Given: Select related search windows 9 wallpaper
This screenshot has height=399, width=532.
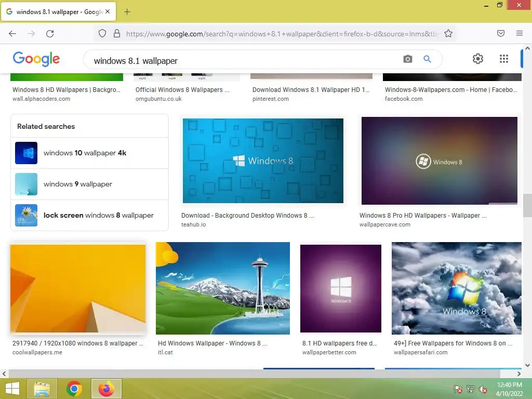Looking at the screenshot, I should click(x=89, y=184).
